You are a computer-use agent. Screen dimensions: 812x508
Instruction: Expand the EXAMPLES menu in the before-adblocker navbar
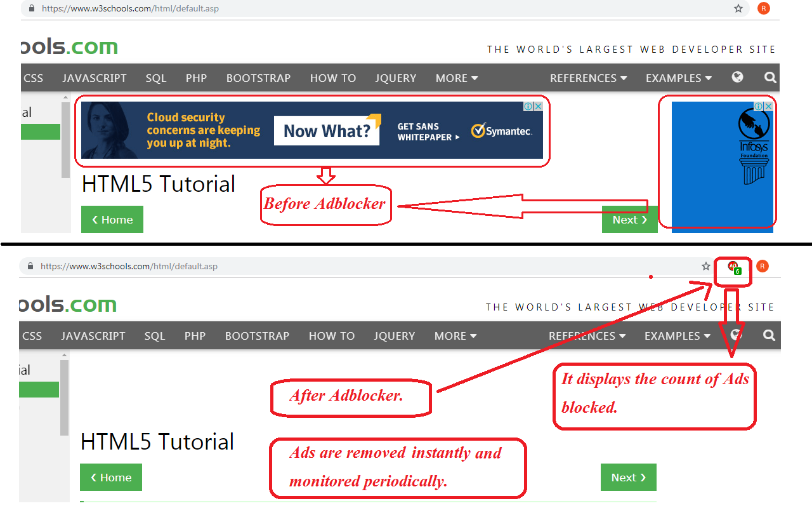click(679, 78)
